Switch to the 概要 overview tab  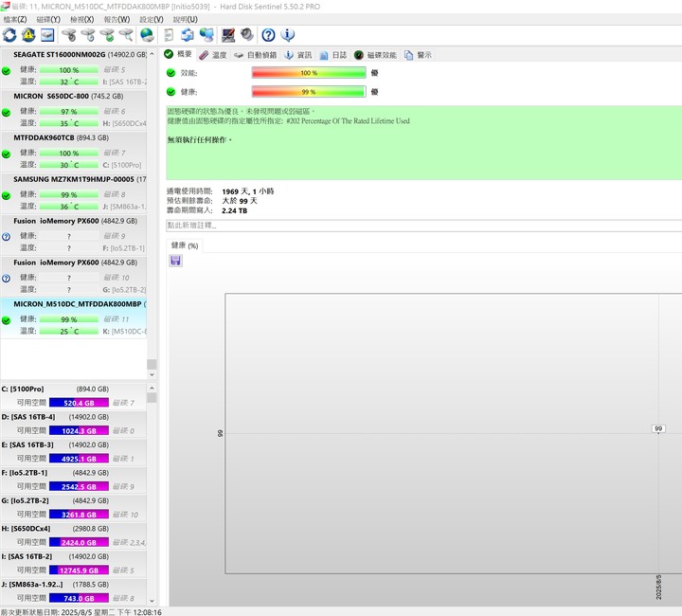[178, 54]
